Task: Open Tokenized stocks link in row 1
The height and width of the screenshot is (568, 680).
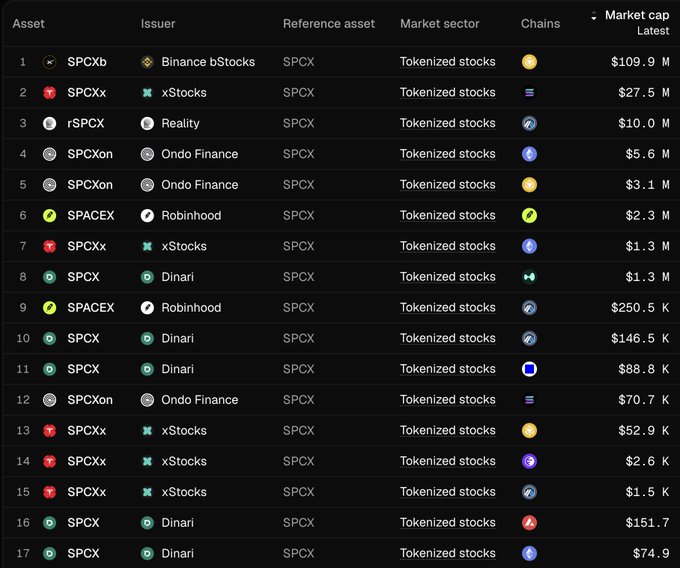Action: point(448,62)
